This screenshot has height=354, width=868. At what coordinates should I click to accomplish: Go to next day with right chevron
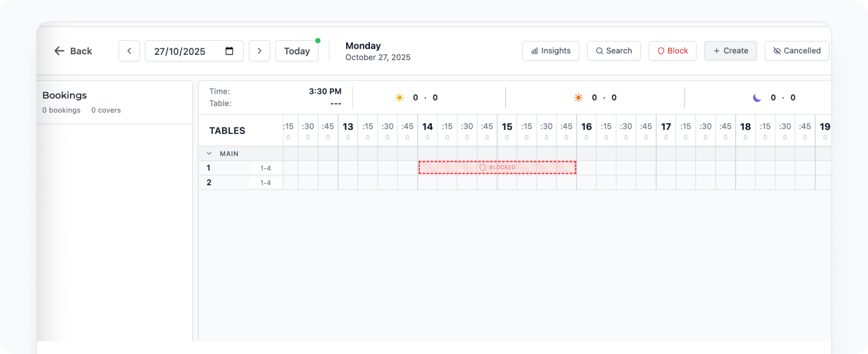pyautogui.click(x=259, y=51)
